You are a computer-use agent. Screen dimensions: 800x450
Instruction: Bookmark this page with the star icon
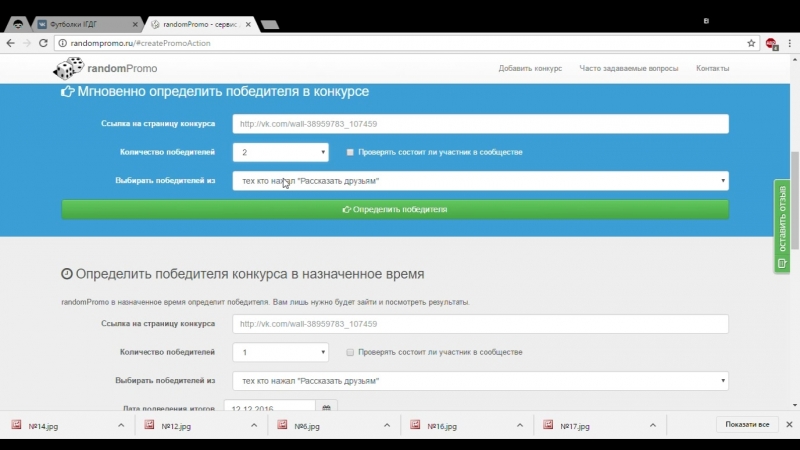[751, 43]
